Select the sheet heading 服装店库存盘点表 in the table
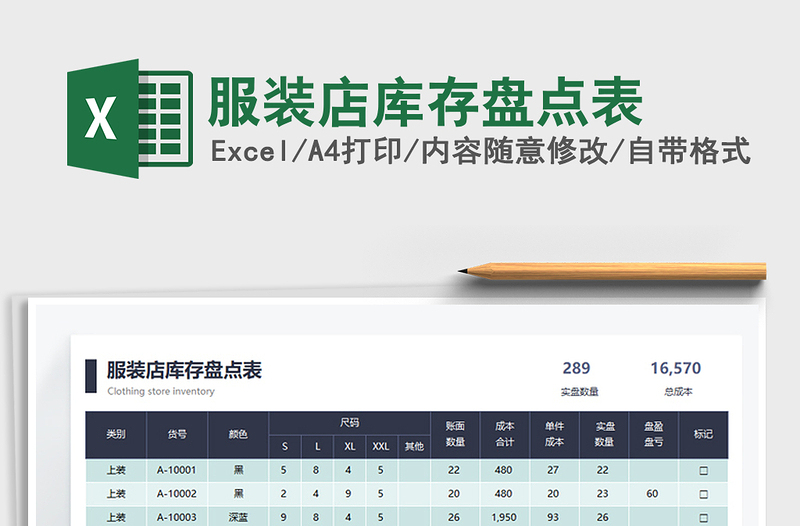 (184, 370)
